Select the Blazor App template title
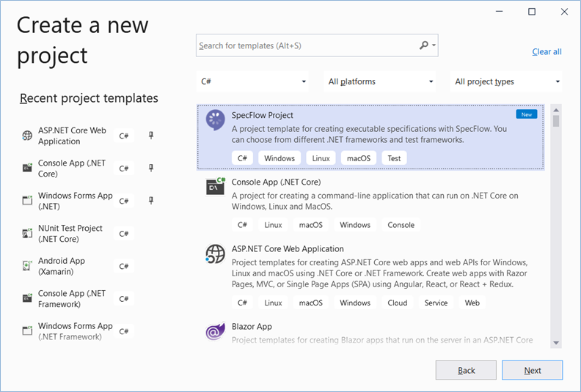 pyautogui.click(x=252, y=327)
